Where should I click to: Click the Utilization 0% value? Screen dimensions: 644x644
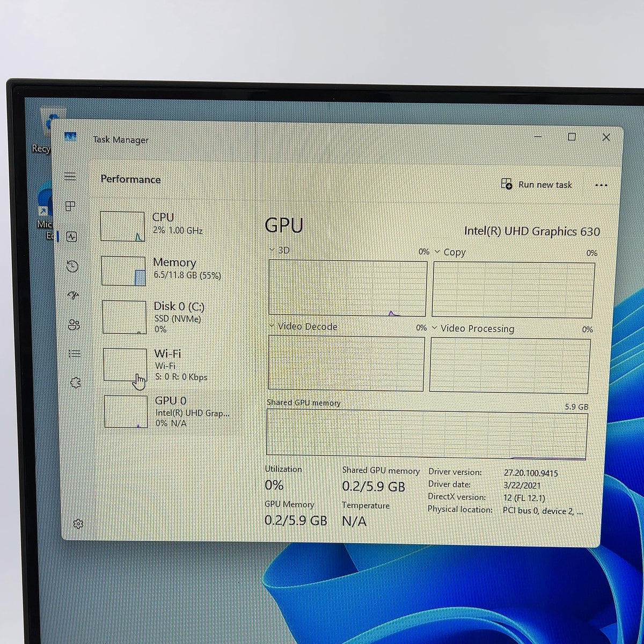274,485
